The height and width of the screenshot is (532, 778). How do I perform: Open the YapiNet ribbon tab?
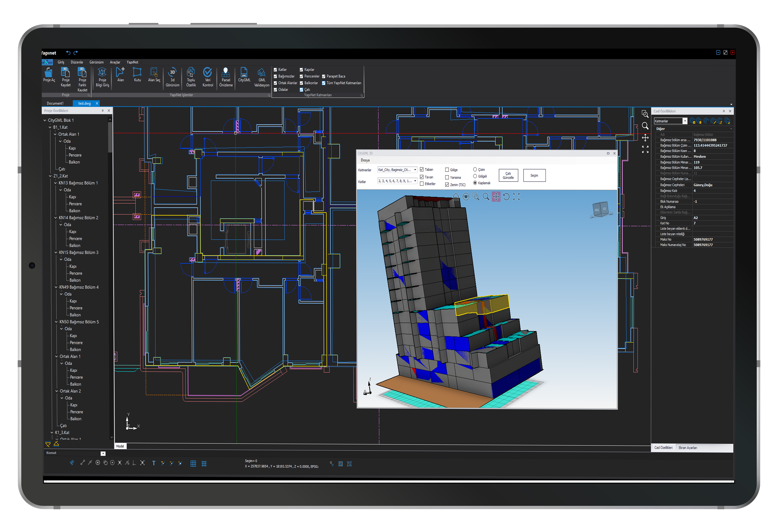click(132, 62)
